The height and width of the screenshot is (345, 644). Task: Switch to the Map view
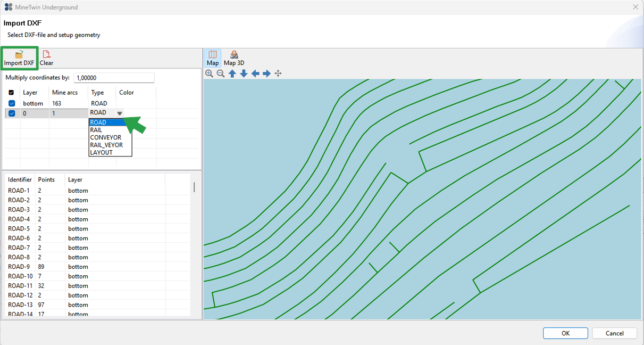213,59
